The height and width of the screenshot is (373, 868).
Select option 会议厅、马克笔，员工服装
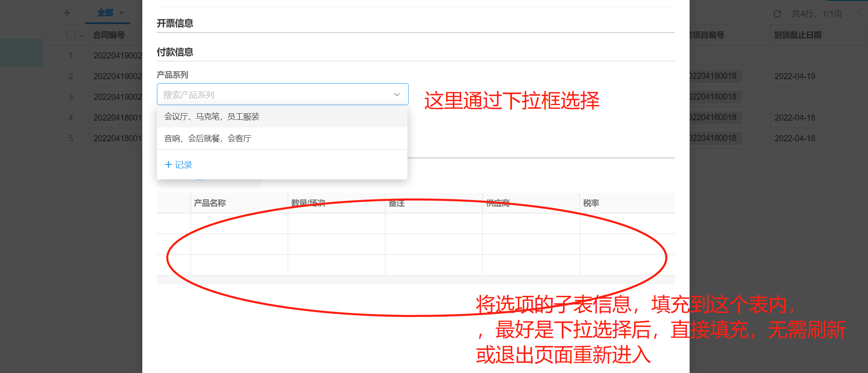212,116
